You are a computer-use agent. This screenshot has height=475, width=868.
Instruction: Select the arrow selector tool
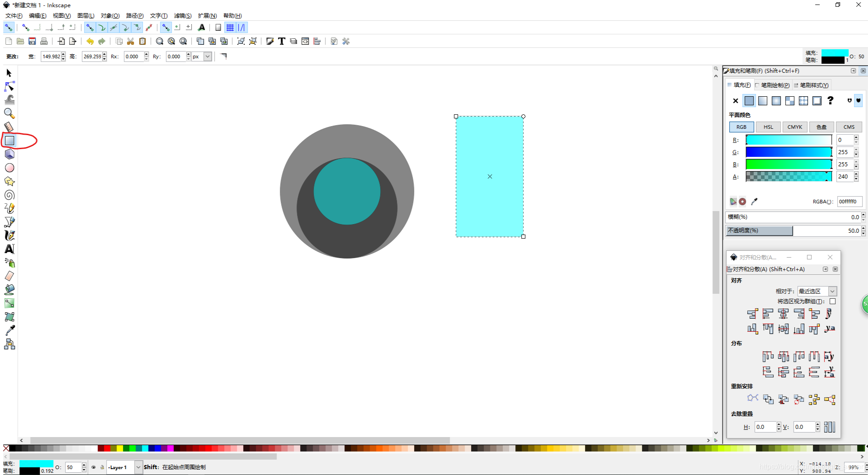coord(9,73)
